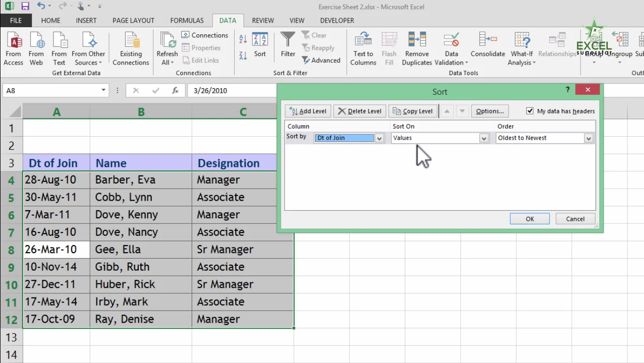
Task: Click the Undo arrow icon
Action: 41,7
